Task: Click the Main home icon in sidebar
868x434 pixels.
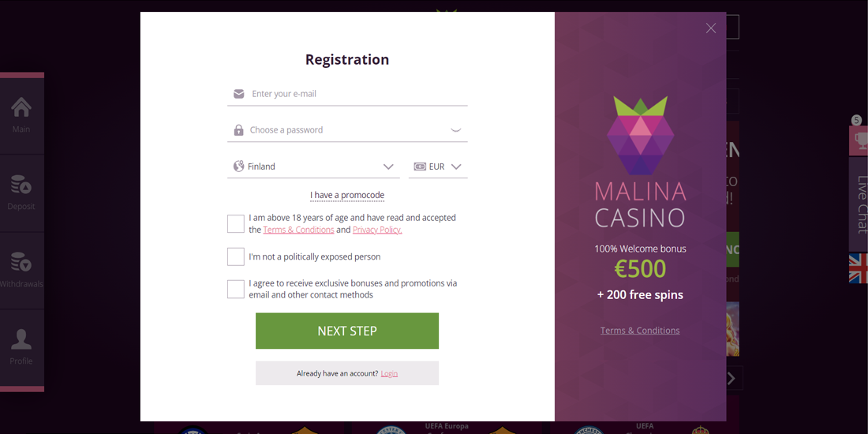Action: pyautogui.click(x=21, y=107)
